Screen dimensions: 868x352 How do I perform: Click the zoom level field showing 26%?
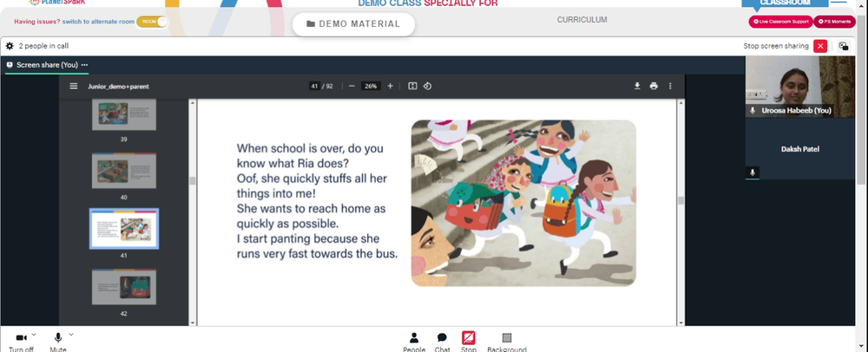371,86
